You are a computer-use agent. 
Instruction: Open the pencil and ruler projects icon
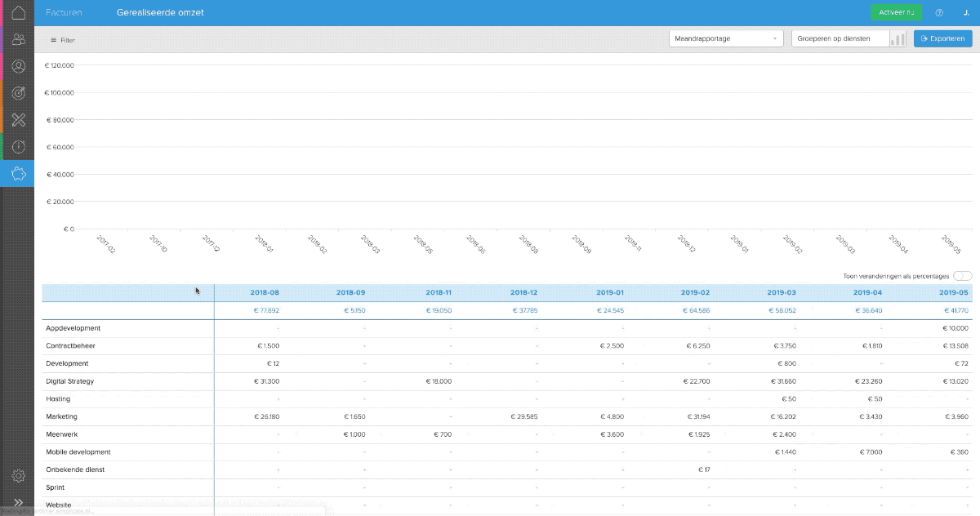coord(18,120)
